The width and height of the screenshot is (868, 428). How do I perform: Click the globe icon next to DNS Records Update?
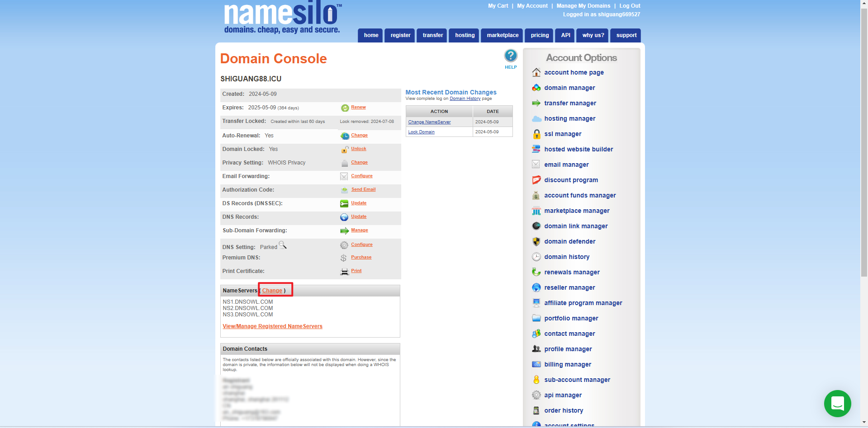click(344, 216)
